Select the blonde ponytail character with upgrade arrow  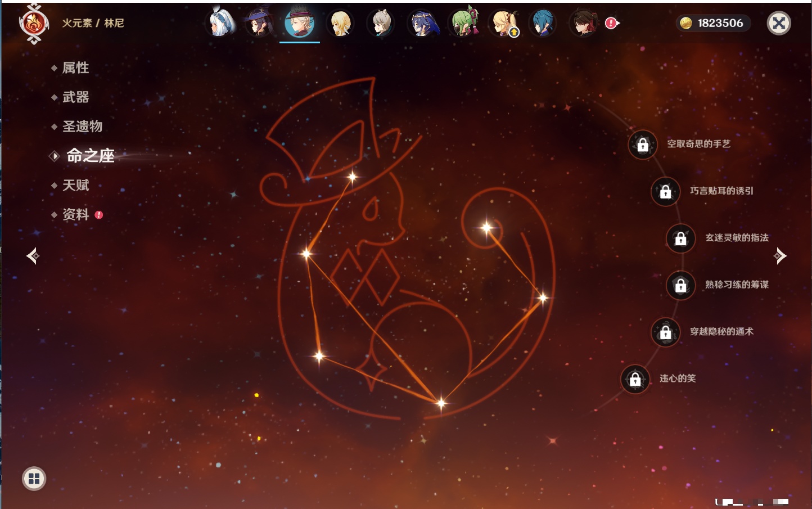(503, 23)
